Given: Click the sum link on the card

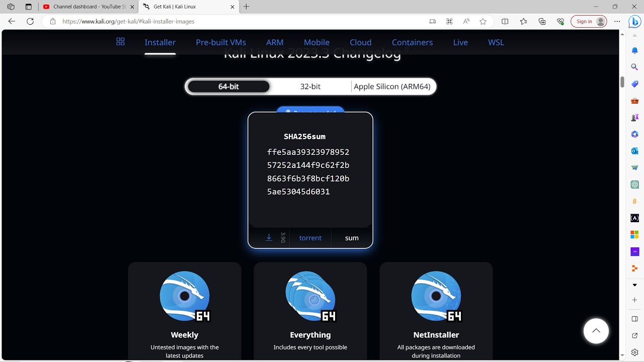Looking at the screenshot, I should tap(352, 238).
